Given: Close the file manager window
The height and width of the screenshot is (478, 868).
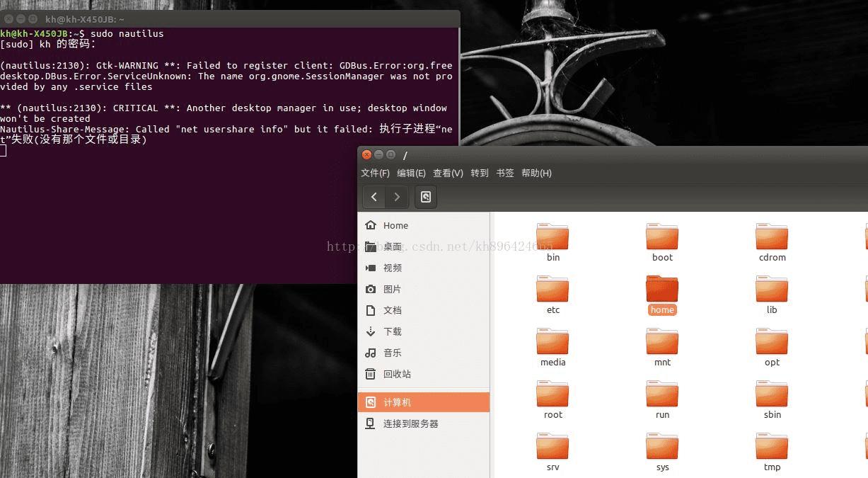Looking at the screenshot, I should click(366, 155).
